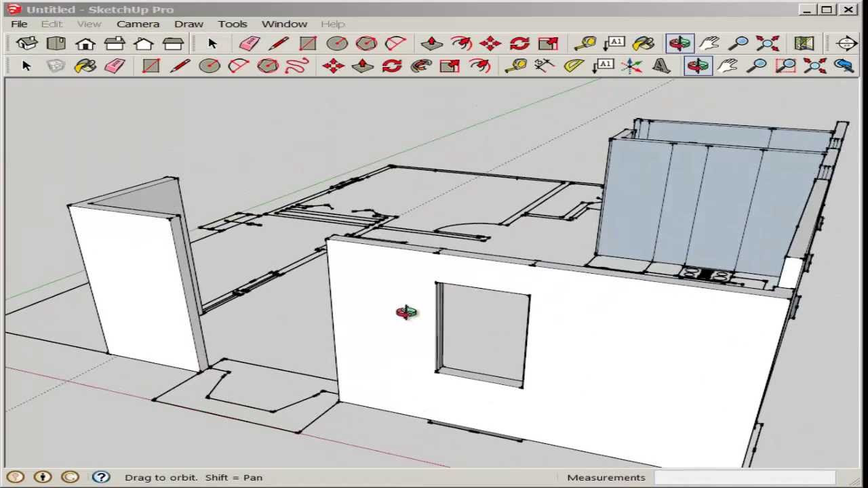
Task: Choose the Paint Bucket in the lower toolbar
Action: click(85, 66)
